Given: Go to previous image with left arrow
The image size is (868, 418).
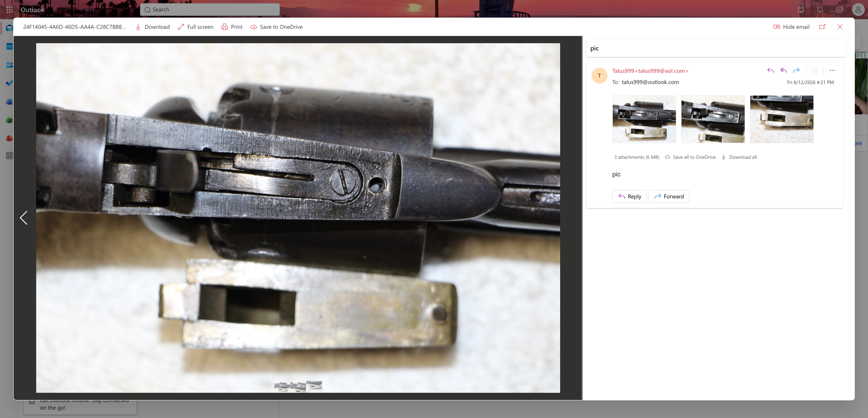Looking at the screenshot, I should point(24,218).
